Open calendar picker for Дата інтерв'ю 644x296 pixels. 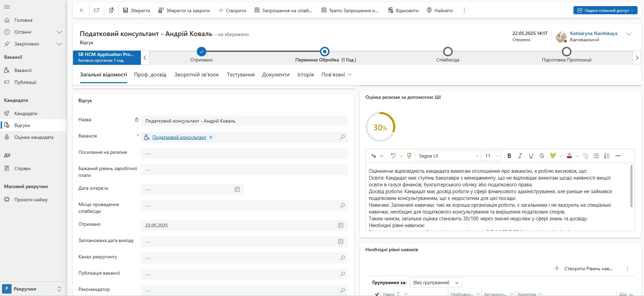pyautogui.click(x=237, y=189)
